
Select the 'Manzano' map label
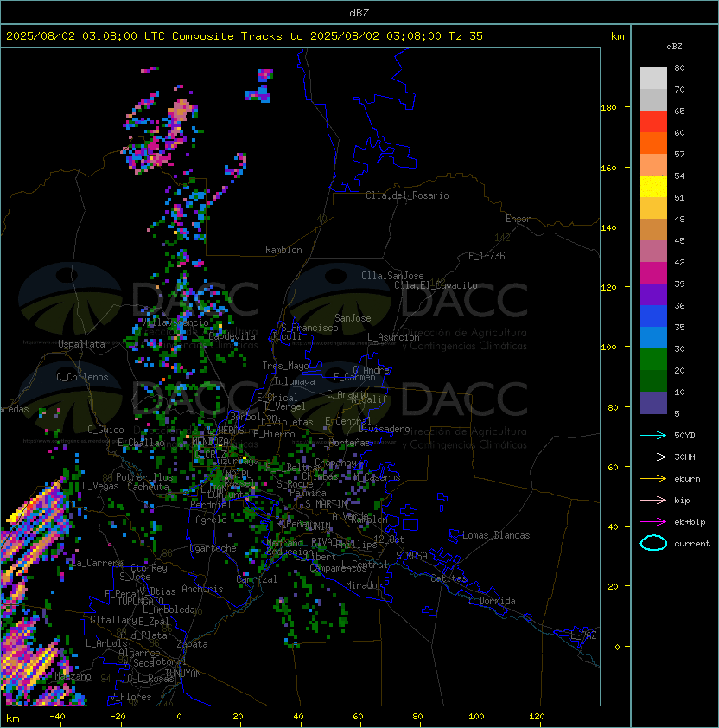73,676
